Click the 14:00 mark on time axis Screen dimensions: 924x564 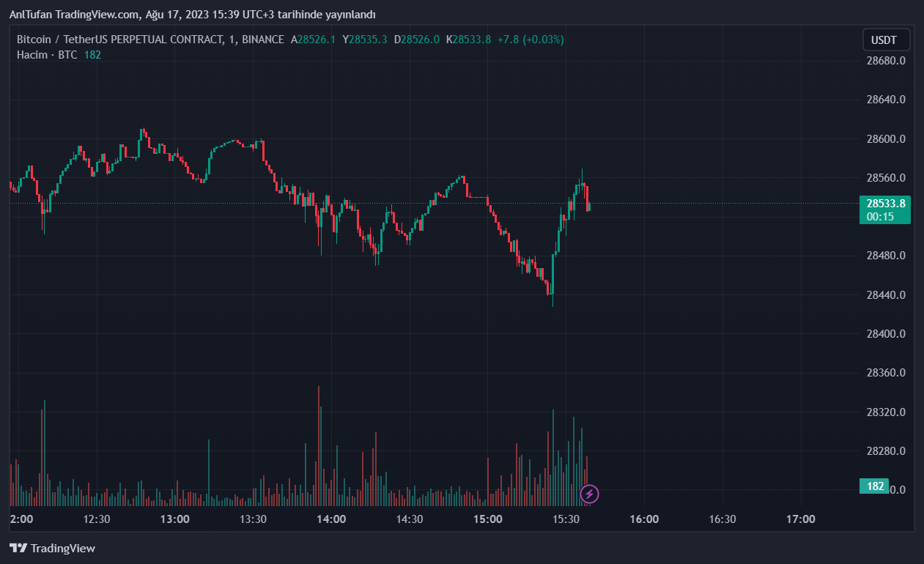[331, 519]
